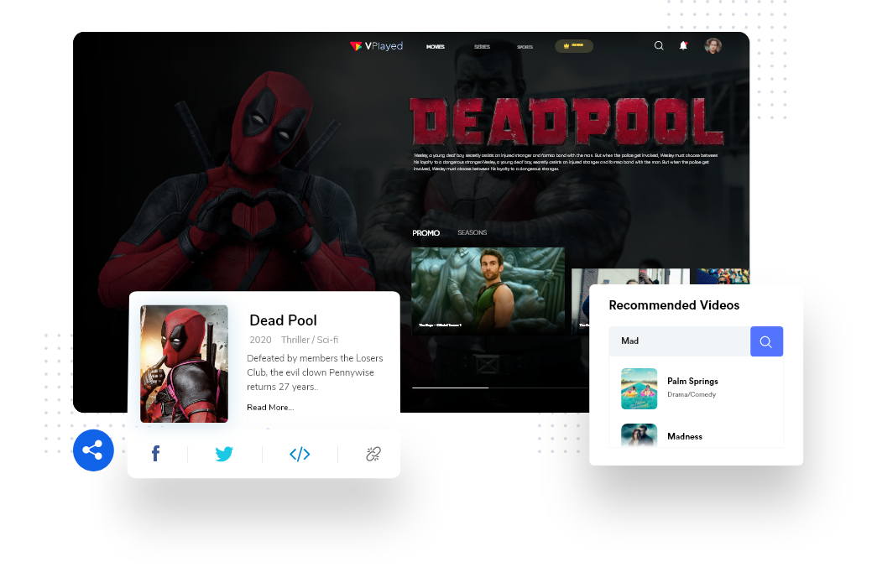Click Read More on the Dead Pool card
The image size is (877, 588).
coord(270,408)
